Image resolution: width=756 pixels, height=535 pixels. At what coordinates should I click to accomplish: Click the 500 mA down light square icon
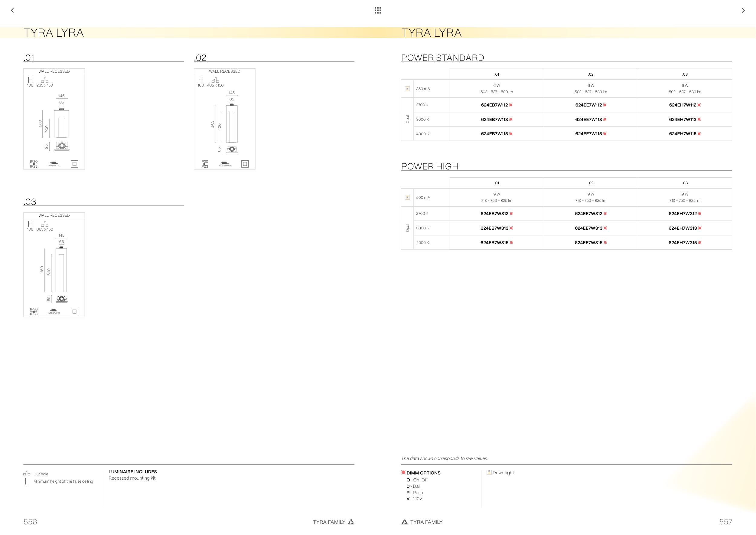pos(407,197)
